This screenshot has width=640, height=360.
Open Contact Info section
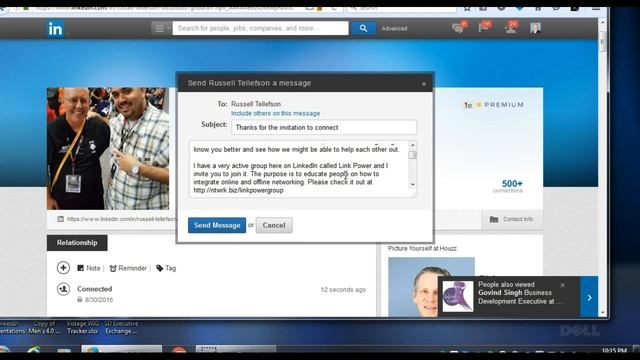pyautogui.click(x=512, y=219)
